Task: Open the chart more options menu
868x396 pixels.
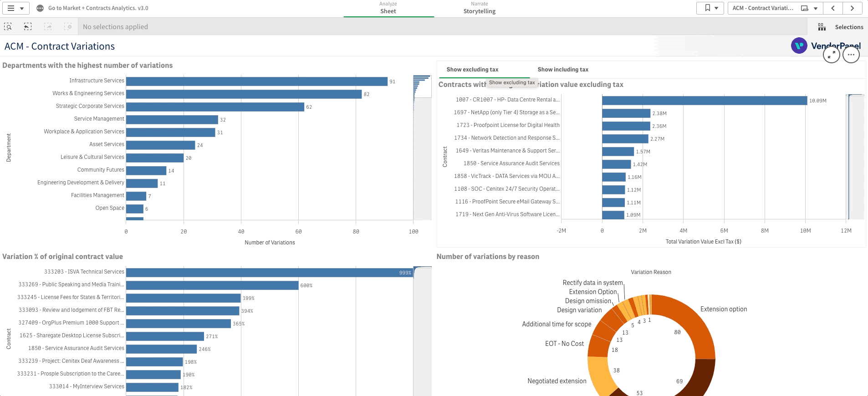Action: click(x=851, y=55)
